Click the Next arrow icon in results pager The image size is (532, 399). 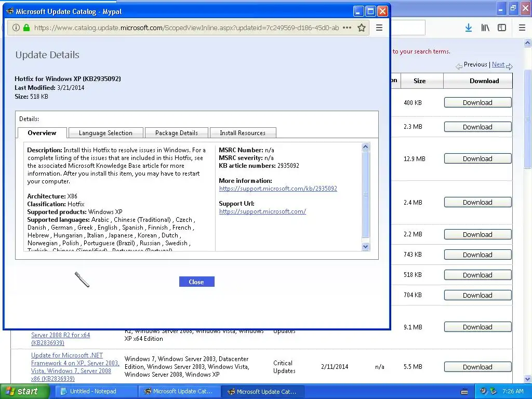pyautogui.click(x=509, y=66)
